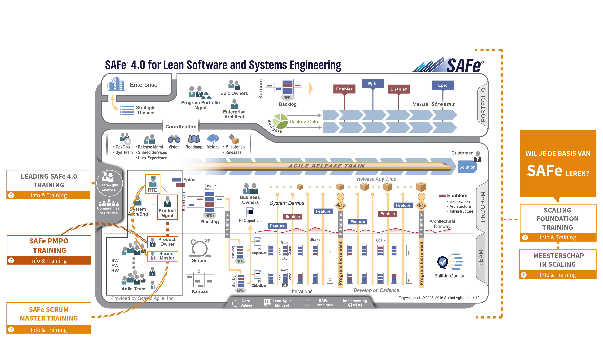Click the Value Streams label

click(434, 104)
